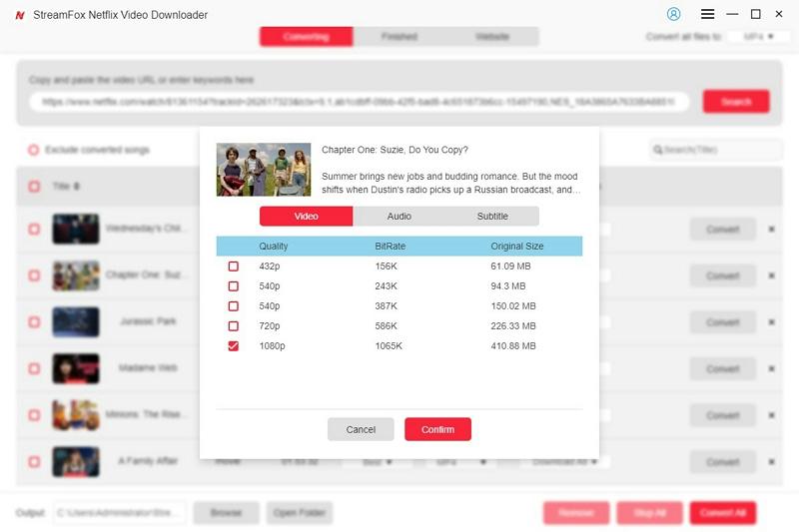Convert the A Family Affair video

(723, 462)
